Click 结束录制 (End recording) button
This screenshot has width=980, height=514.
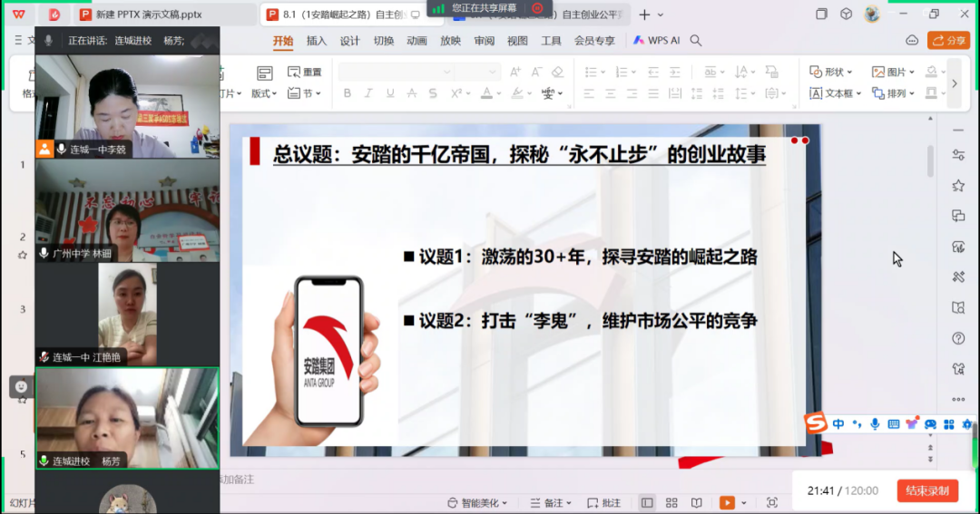[x=927, y=491]
